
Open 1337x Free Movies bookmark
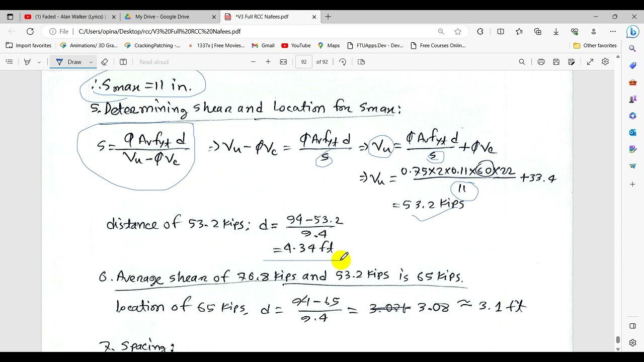click(216, 45)
